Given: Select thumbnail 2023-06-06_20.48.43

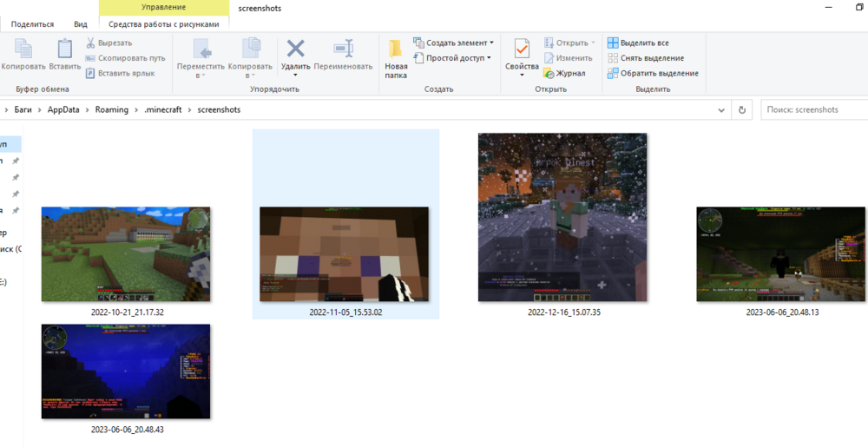Looking at the screenshot, I should pyautogui.click(x=126, y=371).
